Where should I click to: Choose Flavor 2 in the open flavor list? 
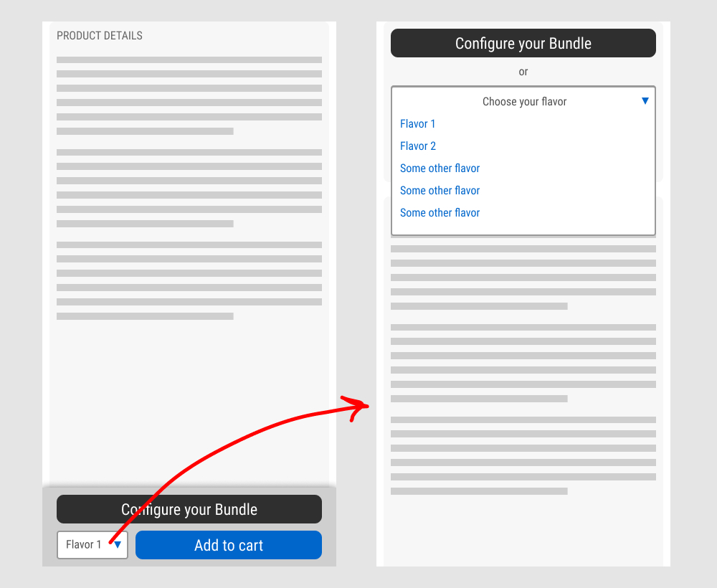pos(417,146)
